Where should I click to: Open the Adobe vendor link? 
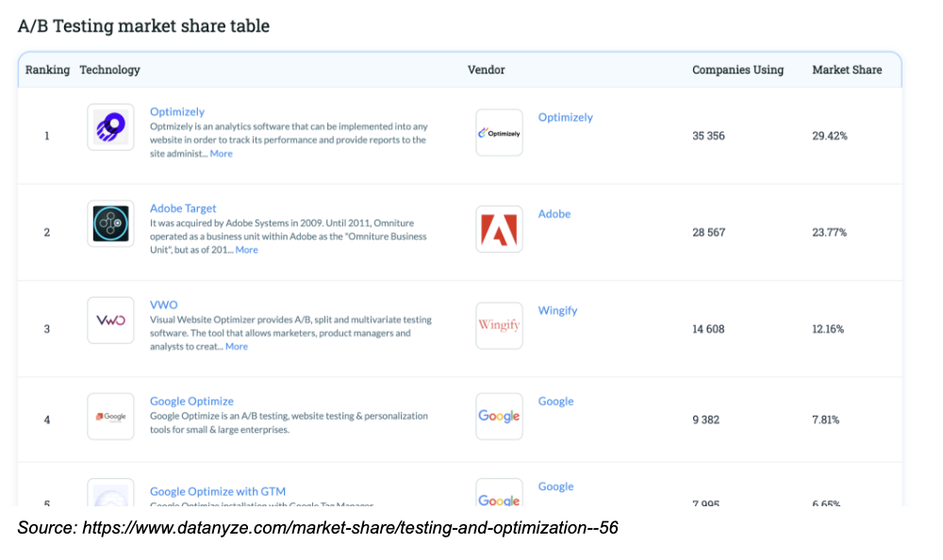point(554,213)
